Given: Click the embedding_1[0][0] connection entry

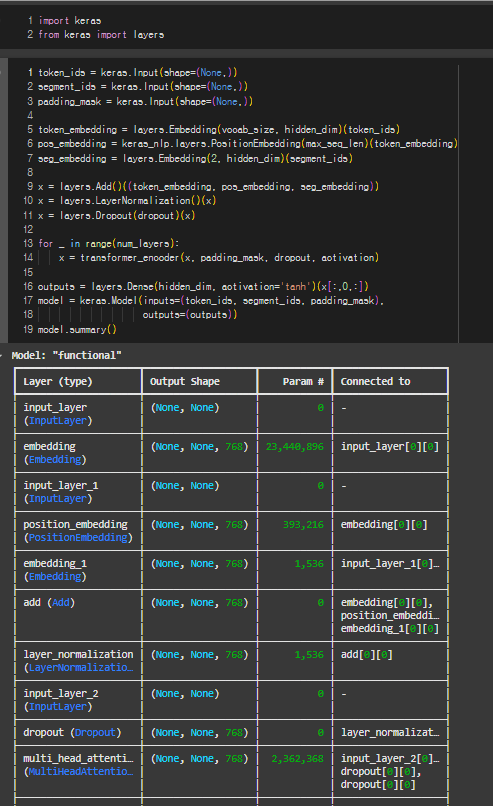Looking at the screenshot, I should (390, 629).
